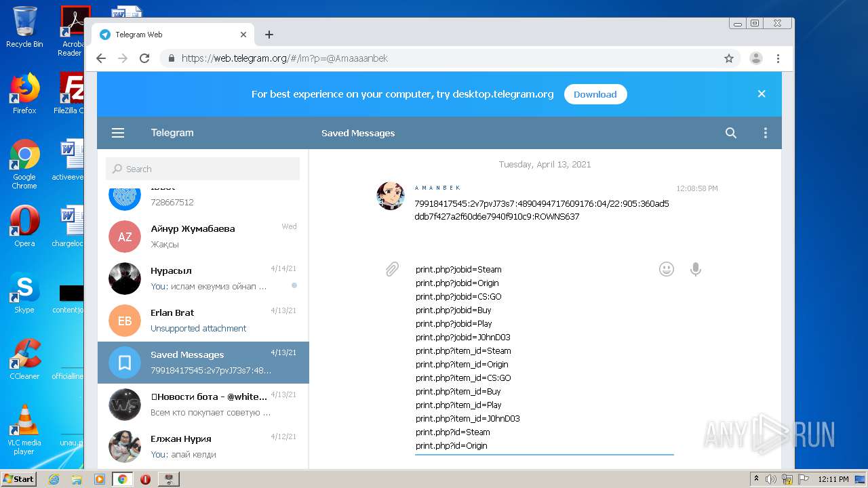This screenshot has height=488, width=868.
Task: Launch Skype from desktop
Action: (x=24, y=293)
